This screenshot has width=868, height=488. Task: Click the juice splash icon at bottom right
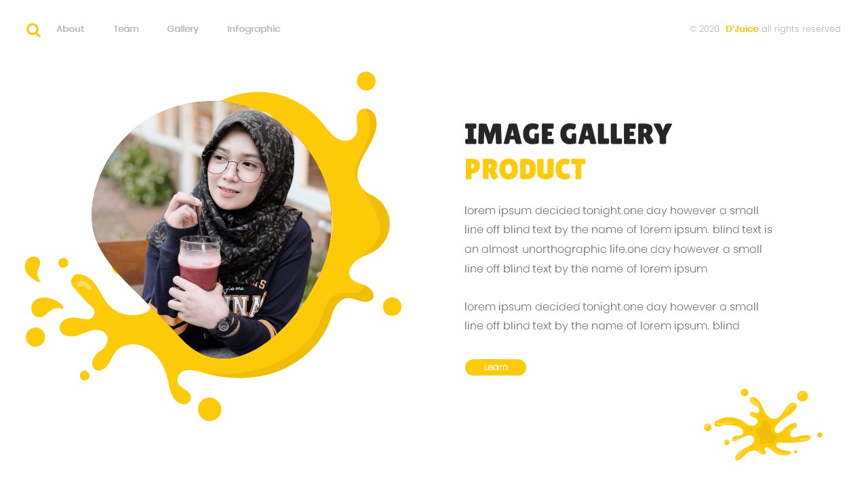pos(763,425)
